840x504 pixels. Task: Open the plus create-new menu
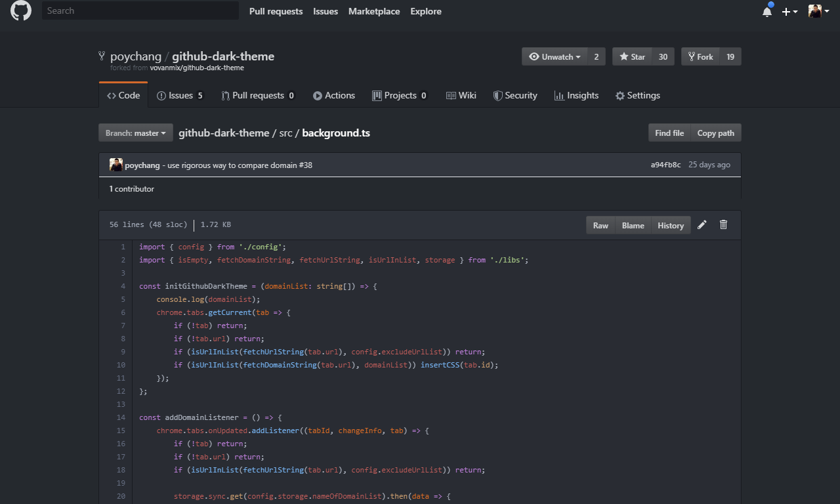pyautogui.click(x=789, y=11)
